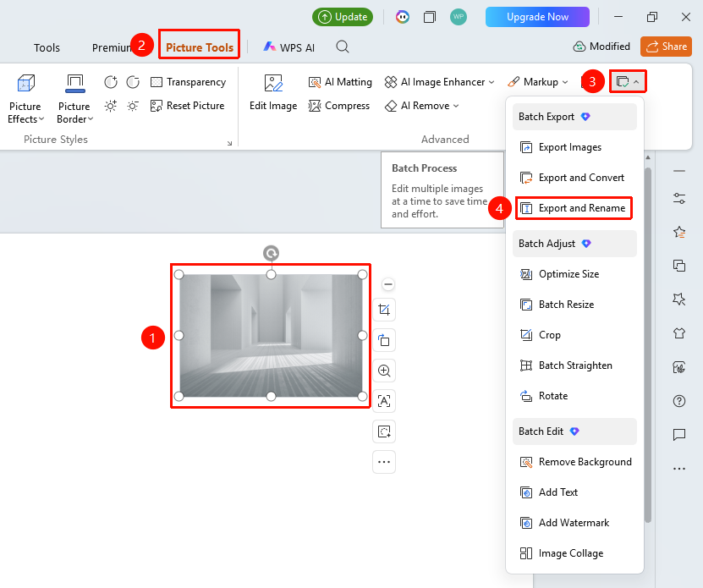Click the zoom-in magnifier beside the picture
The height and width of the screenshot is (588, 703).
pyautogui.click(x=384, y=371)
